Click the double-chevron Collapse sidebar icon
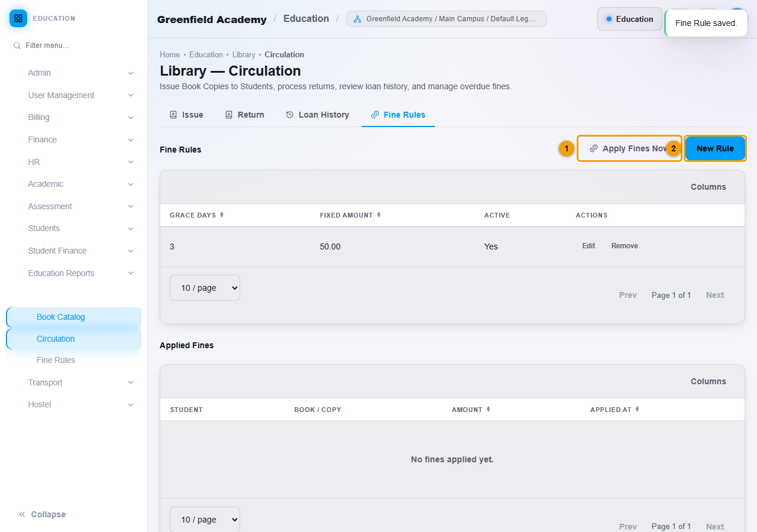This screenshot has width=757, height=532. (x=22, y=514)
